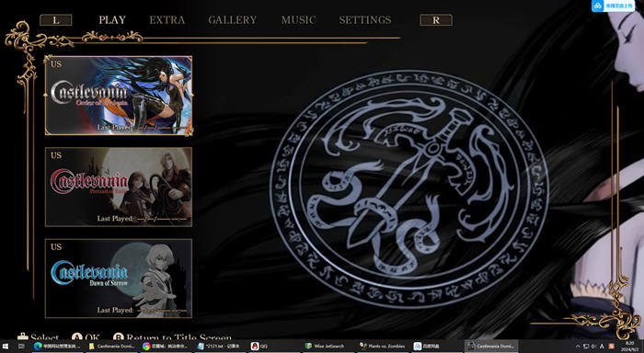Viewport: 644px width, 353px height.
Task: Select the PLAY tab
Action: (x=112, y=20)
